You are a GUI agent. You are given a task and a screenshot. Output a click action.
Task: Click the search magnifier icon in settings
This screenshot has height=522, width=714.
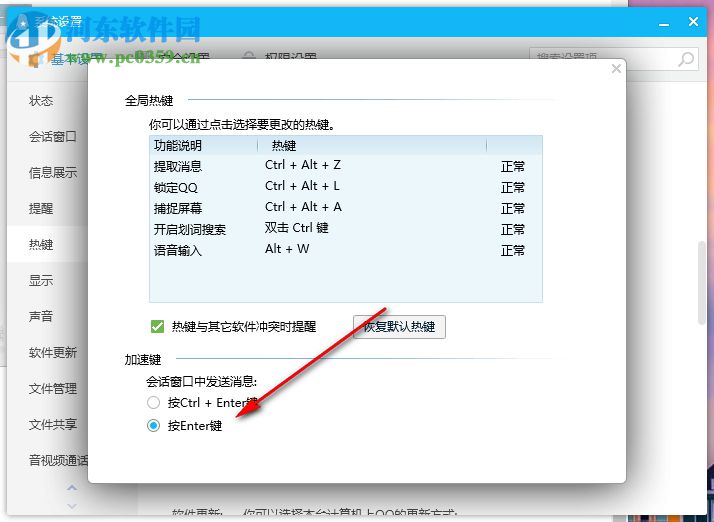click(685, 59)
